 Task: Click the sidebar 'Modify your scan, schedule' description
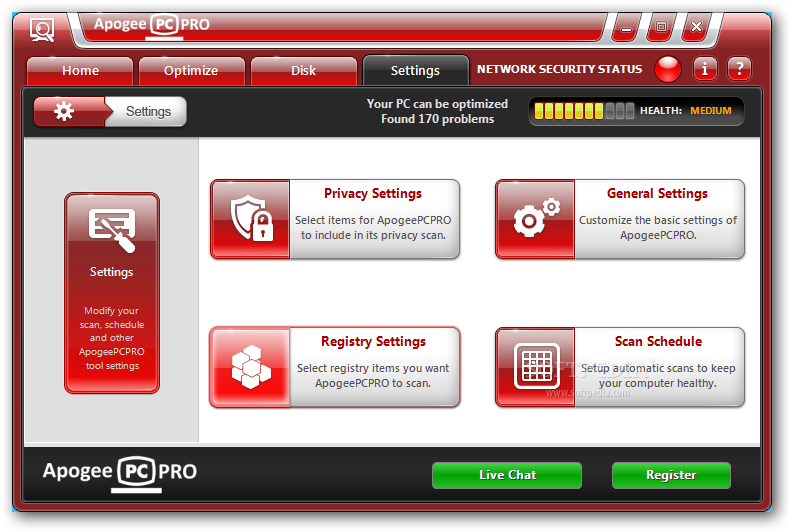(112, 338)
